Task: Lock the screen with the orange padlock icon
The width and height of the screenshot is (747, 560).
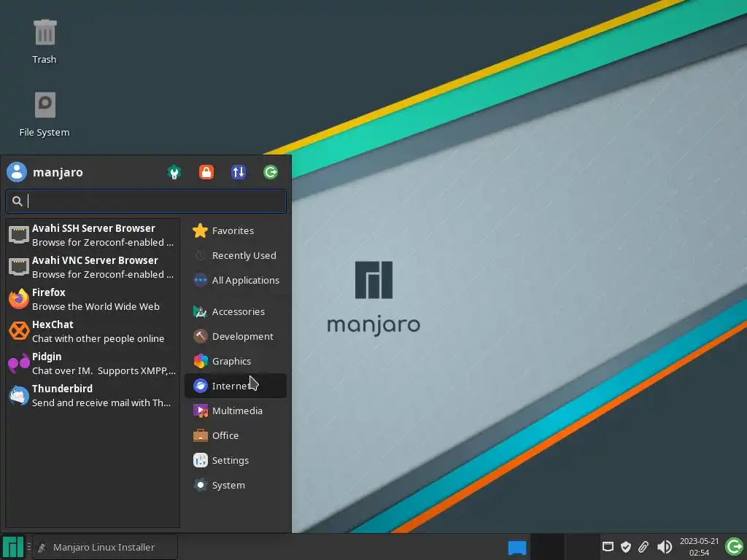Action: (206, 172)
